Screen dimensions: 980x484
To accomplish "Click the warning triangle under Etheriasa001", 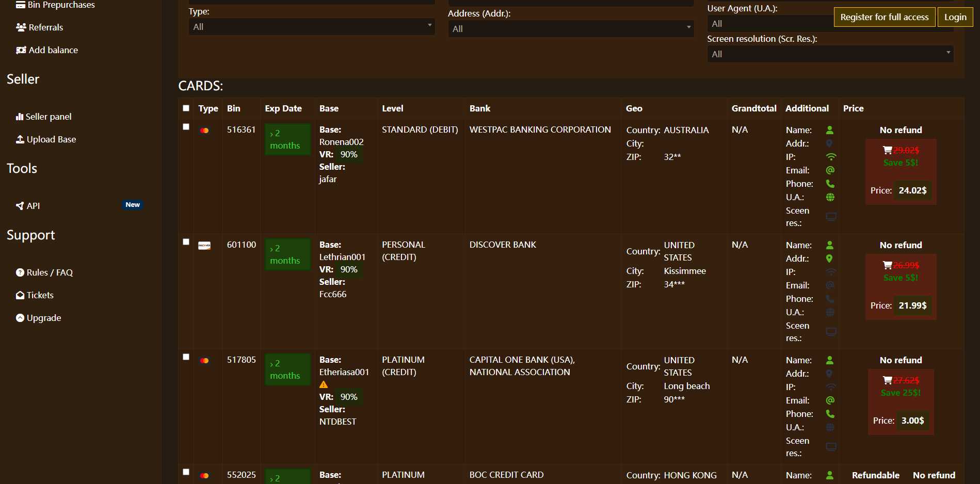I will click(324, 384).
